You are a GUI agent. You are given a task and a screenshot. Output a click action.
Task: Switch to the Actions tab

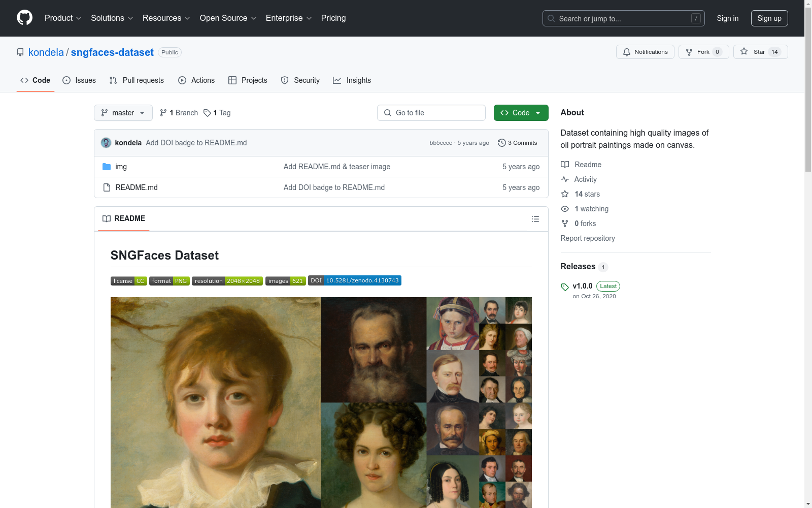[196, 80]
